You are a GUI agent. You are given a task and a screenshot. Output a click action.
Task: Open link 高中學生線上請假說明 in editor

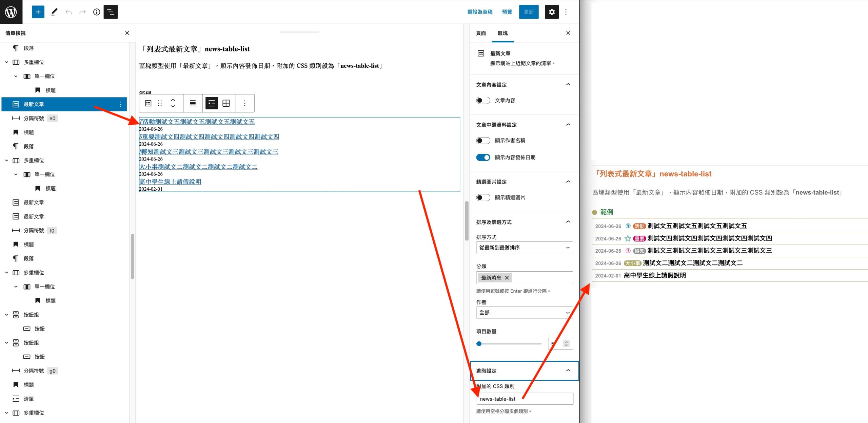click(170, 182)
